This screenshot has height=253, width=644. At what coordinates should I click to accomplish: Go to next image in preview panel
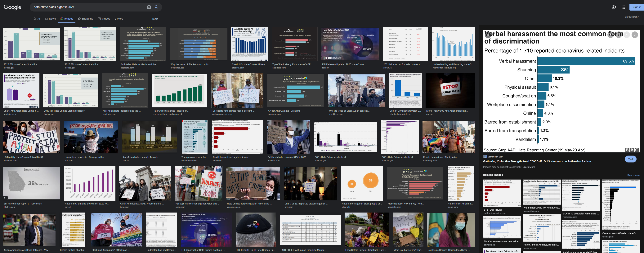635,35
